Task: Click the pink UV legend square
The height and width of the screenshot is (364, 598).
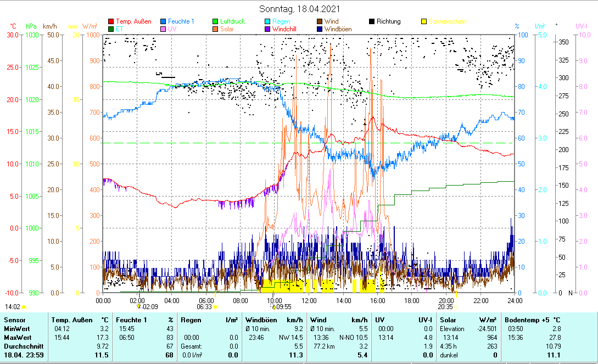Action: tap(163, 29)
